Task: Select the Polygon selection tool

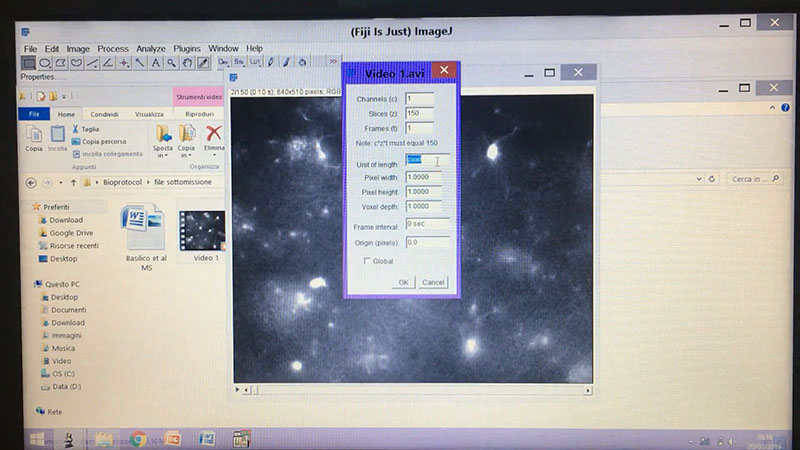Action: click(x=61, y=63)
